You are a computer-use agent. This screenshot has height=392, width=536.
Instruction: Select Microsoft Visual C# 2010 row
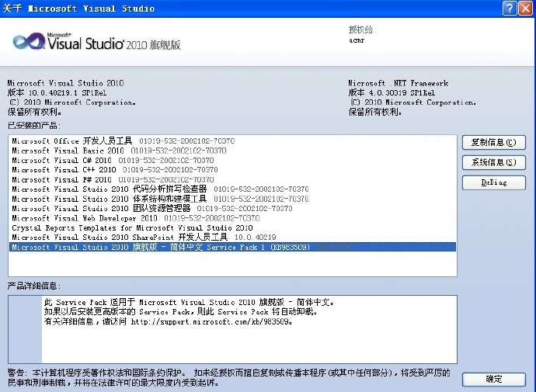232,160
